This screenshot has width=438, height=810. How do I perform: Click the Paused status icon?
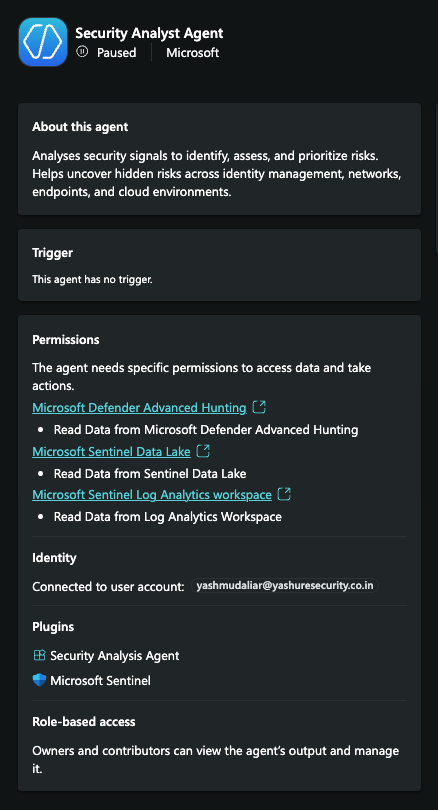(82, 52)
